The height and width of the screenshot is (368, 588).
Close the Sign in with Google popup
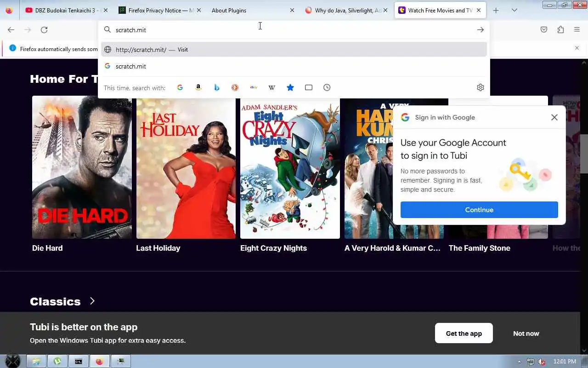tap(554, 117)
